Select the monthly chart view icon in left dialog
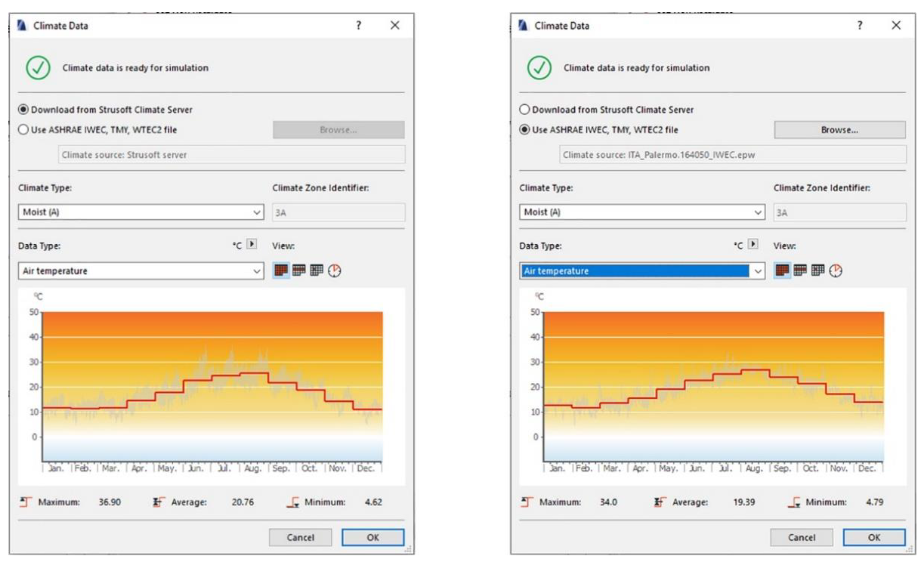 [x=281, y=270]
